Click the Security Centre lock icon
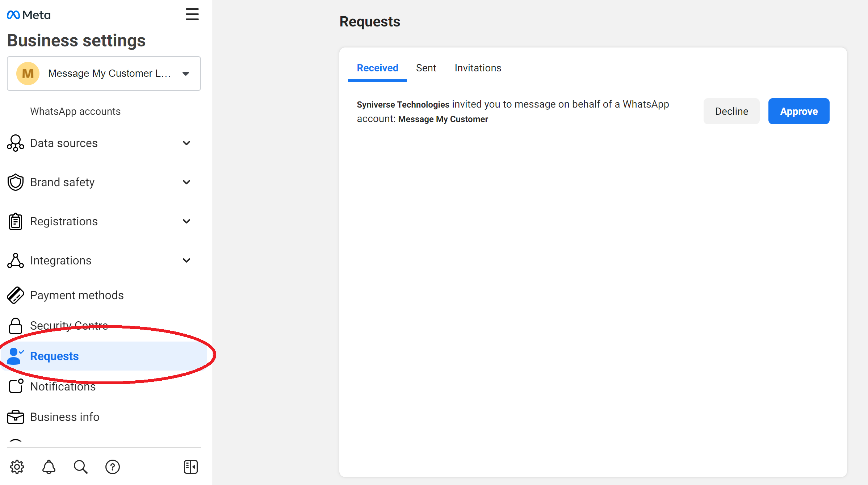 (x=16, y=326)
